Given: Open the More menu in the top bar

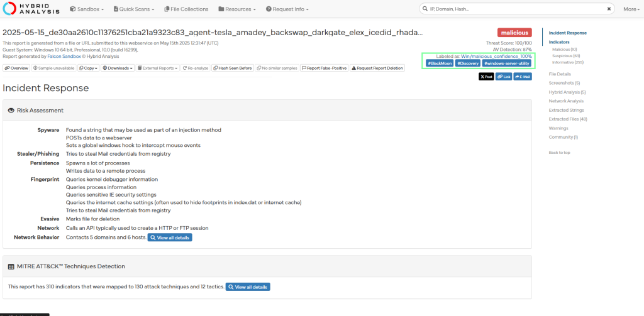Looking at the screenshot, I should [x=631, y=9].
